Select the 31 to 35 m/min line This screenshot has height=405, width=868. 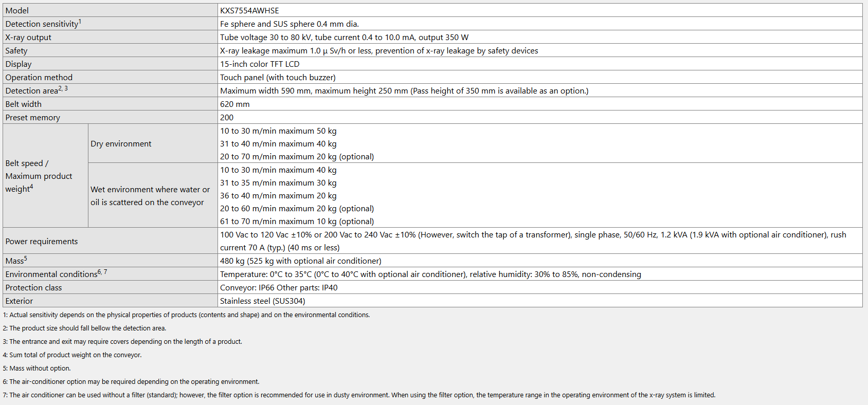point(278,182)
